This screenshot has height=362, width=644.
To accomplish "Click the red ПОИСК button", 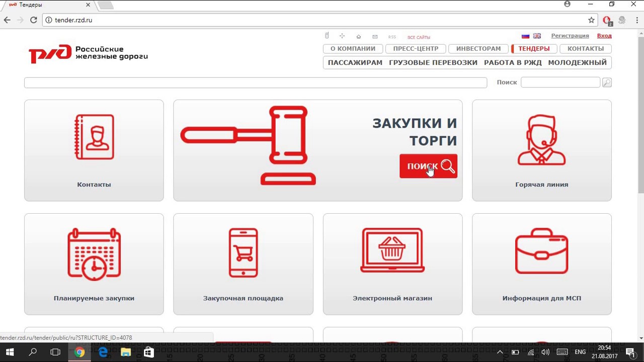I will click(428, 166).
